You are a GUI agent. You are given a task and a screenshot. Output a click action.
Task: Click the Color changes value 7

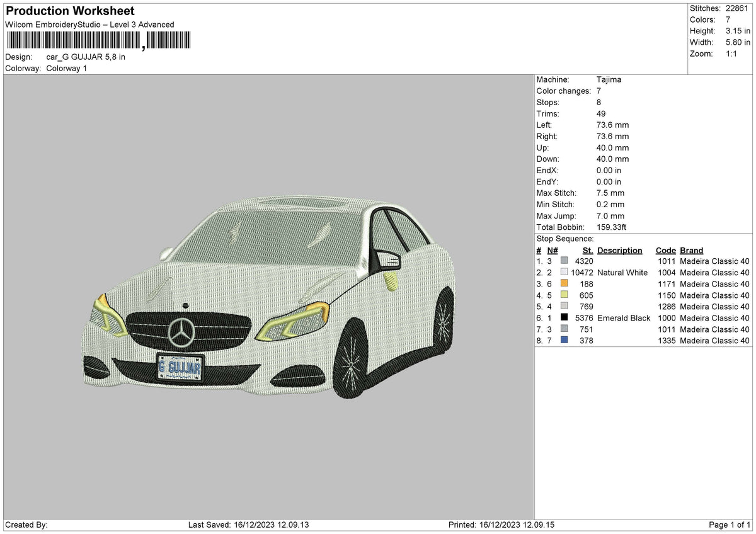[599, 91]
